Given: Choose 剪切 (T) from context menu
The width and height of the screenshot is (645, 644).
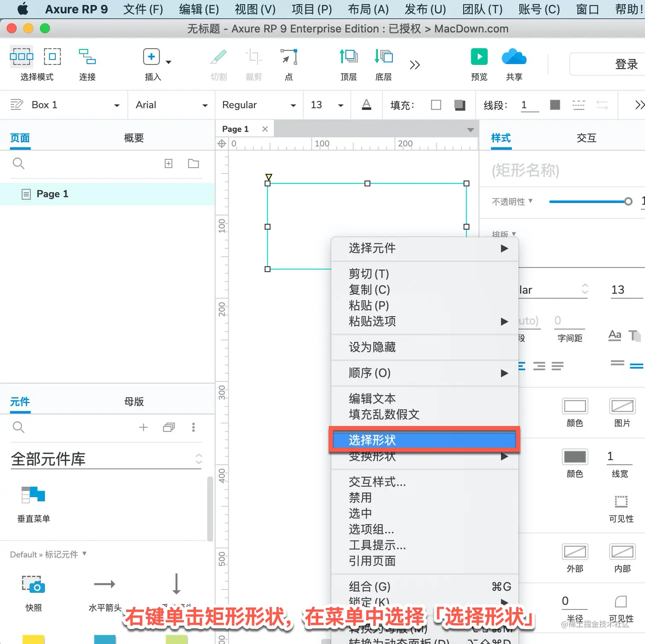Looking at the screenshot, I should pos(425,274).
